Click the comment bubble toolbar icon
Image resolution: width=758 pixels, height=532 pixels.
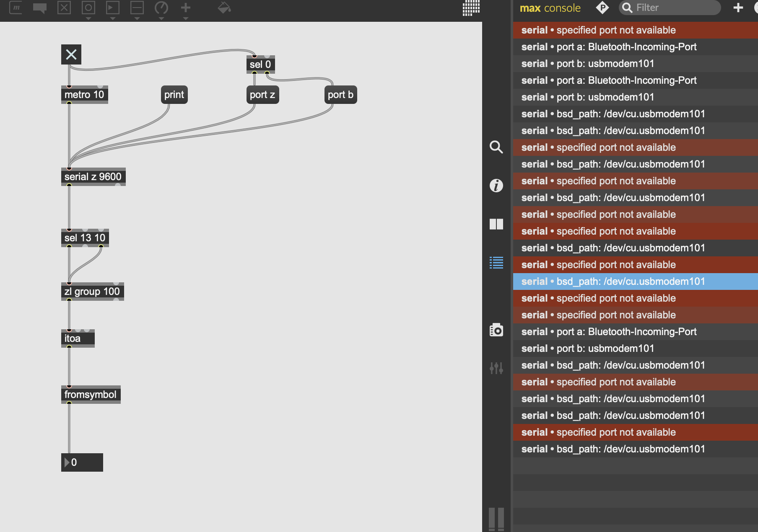pos(40,8)
